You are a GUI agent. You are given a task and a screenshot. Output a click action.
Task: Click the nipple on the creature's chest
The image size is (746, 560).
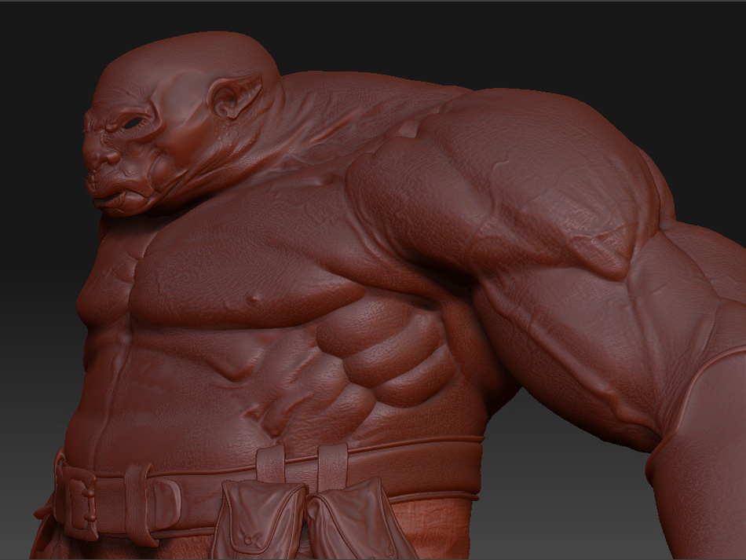(x=254, y=300)
